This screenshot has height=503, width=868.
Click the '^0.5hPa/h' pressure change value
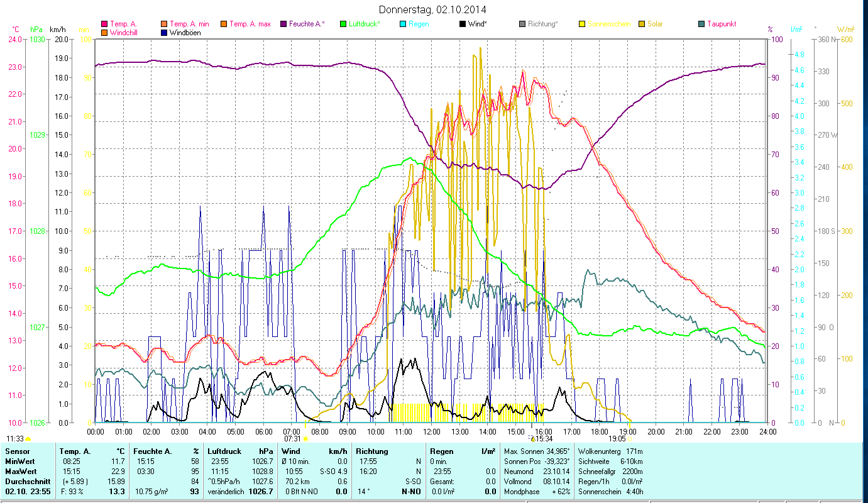point(225,482)
